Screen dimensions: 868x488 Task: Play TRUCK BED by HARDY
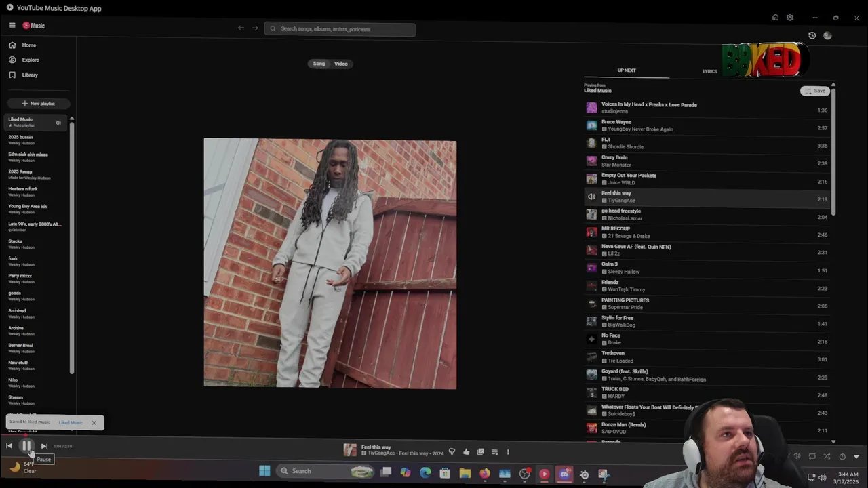707,392
